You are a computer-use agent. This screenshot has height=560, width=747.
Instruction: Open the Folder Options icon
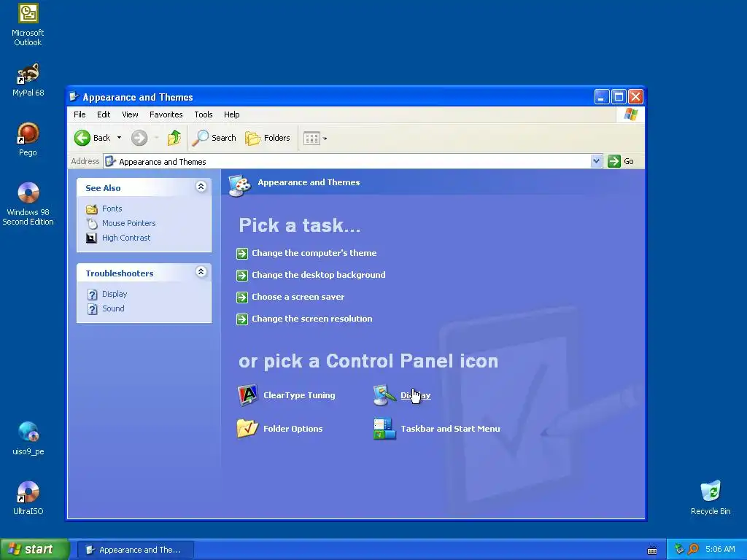tap(248, 429)
